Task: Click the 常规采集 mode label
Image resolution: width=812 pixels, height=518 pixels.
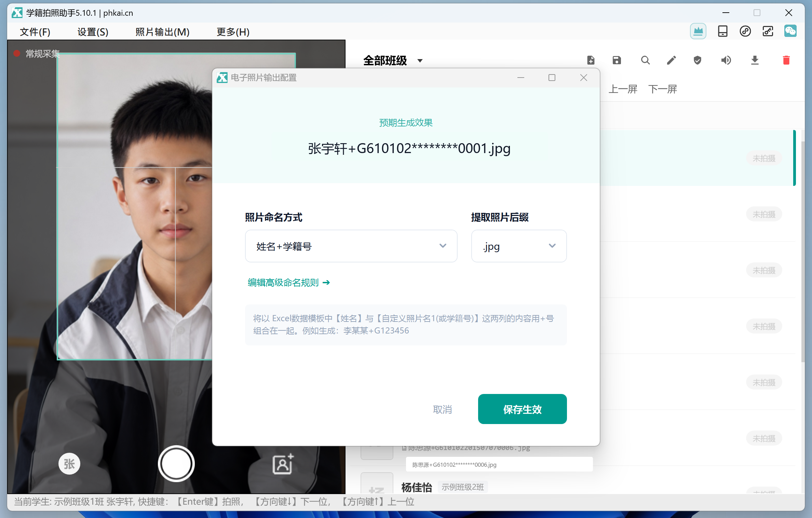Action: (x=42, y=54)
